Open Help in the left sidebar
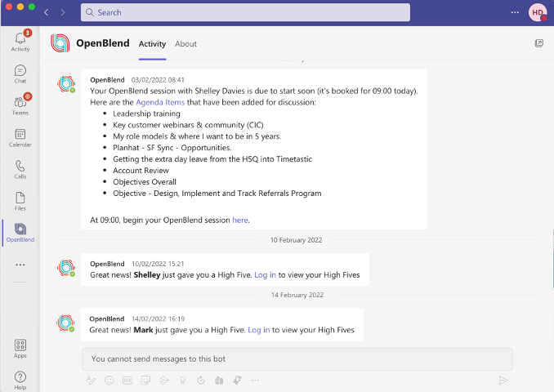 (x=20, y=381)
